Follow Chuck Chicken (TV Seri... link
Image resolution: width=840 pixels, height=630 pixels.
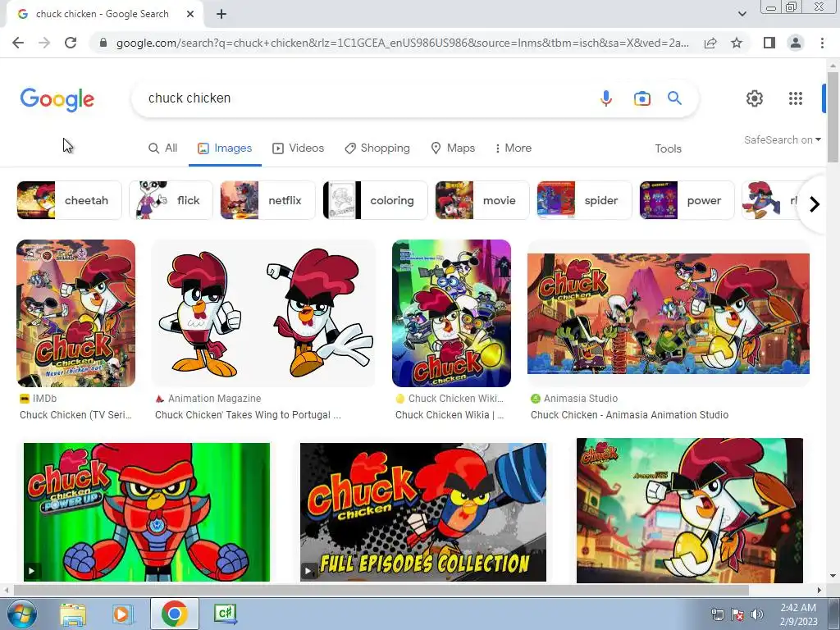pos(75,414)
